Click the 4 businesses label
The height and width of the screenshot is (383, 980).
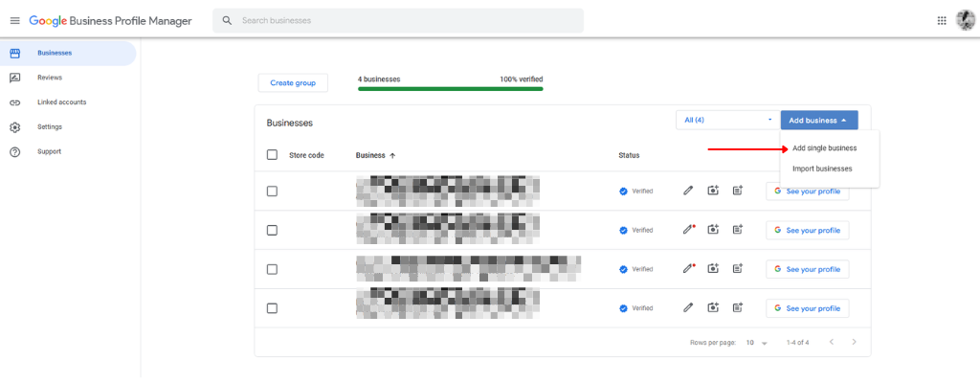click(x=379, y=79)
